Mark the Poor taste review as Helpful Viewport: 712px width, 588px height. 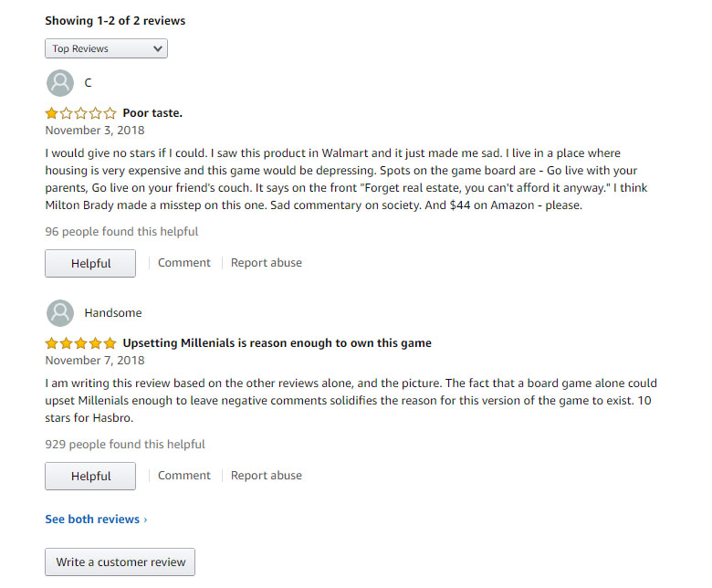pyautogui.click(x=90, y=263)
